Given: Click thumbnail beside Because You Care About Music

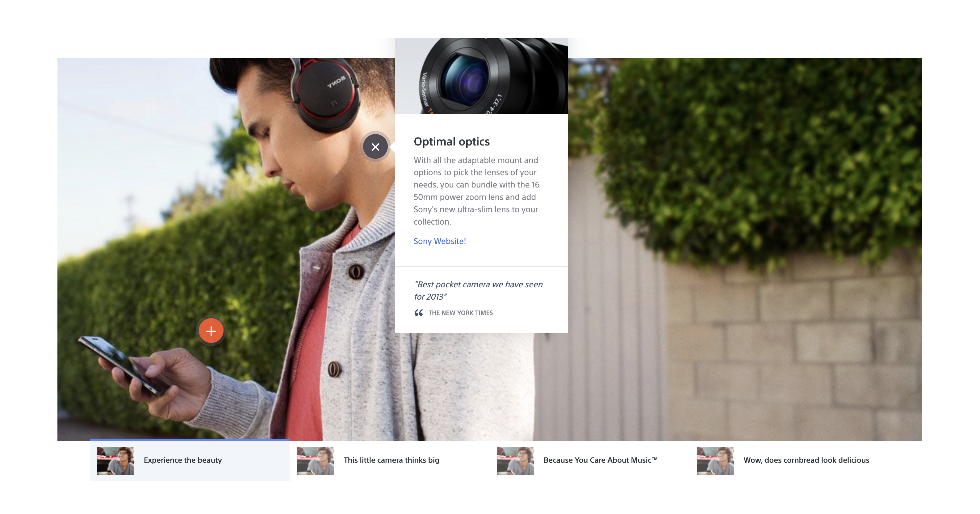Looking at the screenshot, I should 515,461.
